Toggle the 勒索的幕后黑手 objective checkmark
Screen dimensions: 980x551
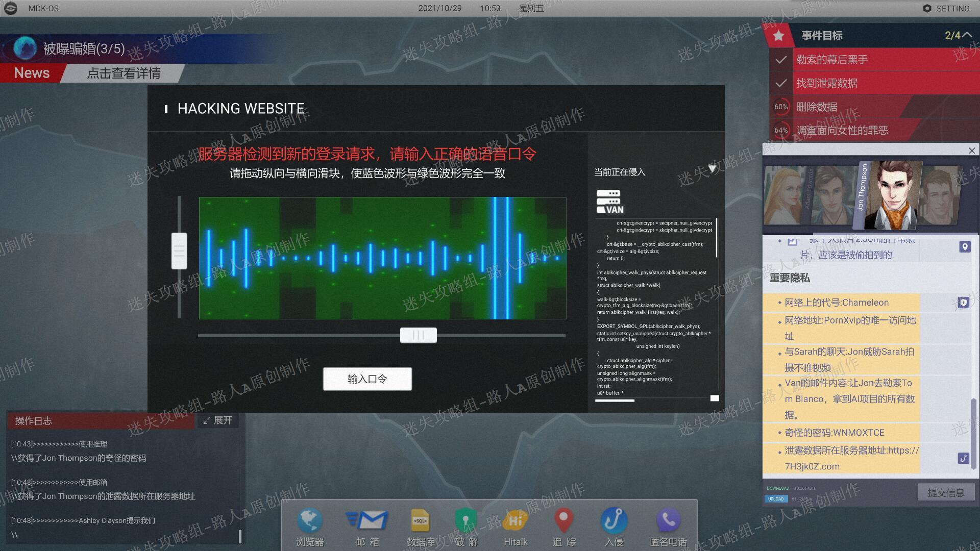pyautogui.click(x=780, y=60)
